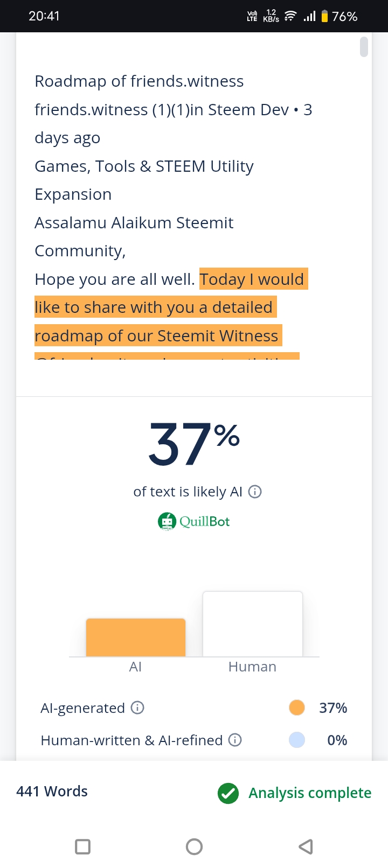Screen dimensions: 388x868
Task: Open recent apps with the square button
Action: [82, 846]
